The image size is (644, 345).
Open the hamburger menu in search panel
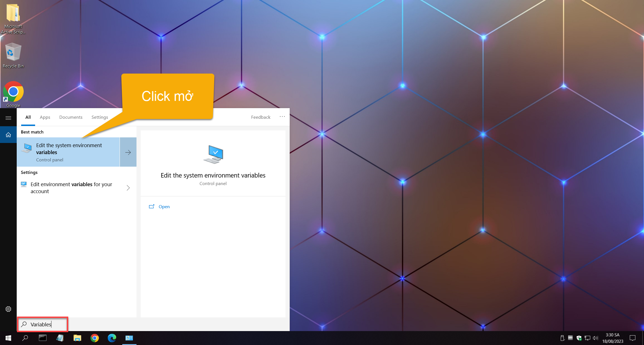point(8,118)
